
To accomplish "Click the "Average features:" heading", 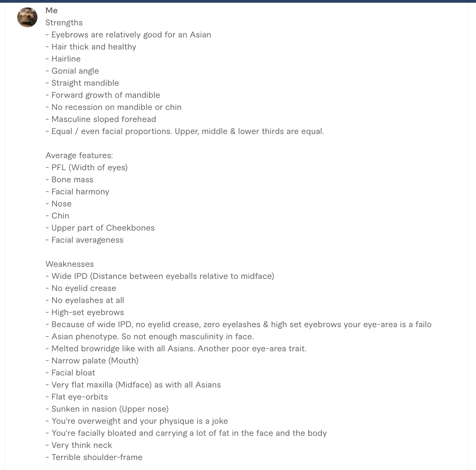I will click(x=79, y=155).
